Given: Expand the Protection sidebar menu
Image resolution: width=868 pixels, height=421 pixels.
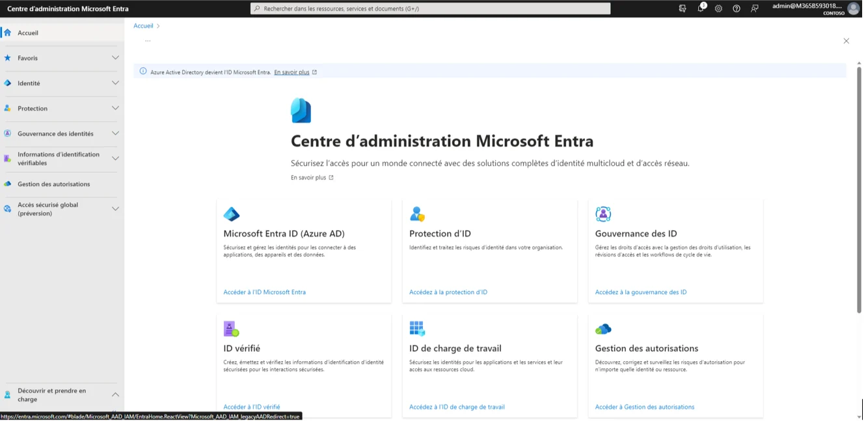Looking at the screenshot, I should point(115,108).
